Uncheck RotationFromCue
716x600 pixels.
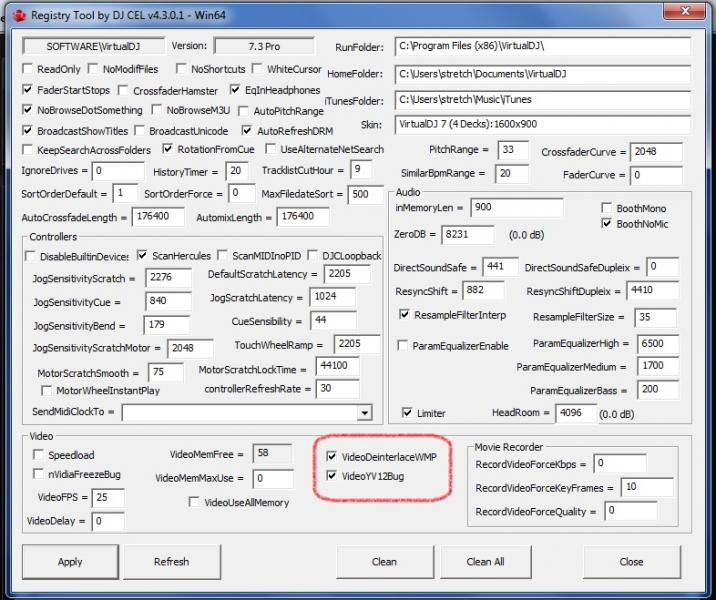pos(168,149)
